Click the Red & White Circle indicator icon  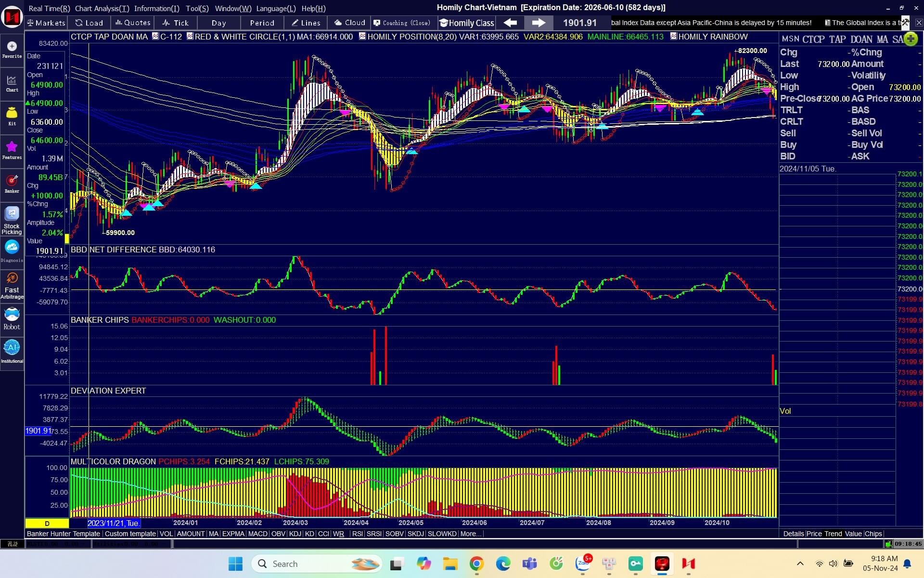point(190,36)
